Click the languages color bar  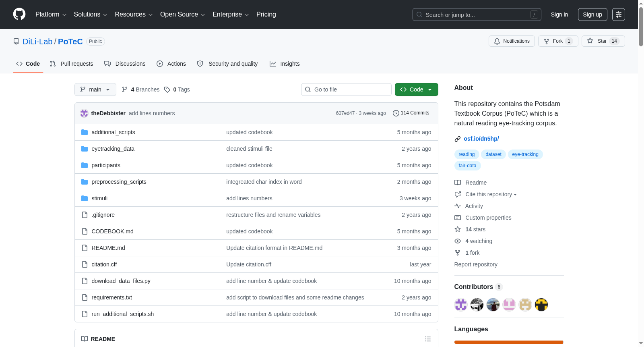509,342
